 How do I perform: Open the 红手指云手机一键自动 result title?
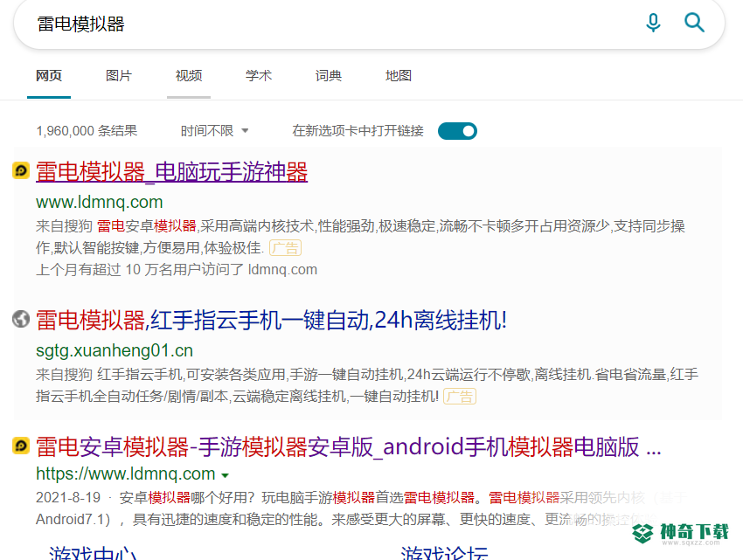click(x=271, y=321)
